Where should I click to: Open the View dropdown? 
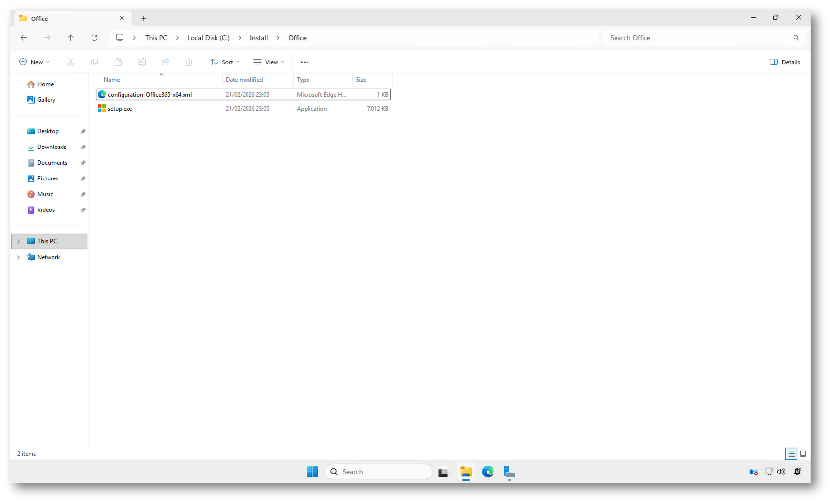click(269, 62)
